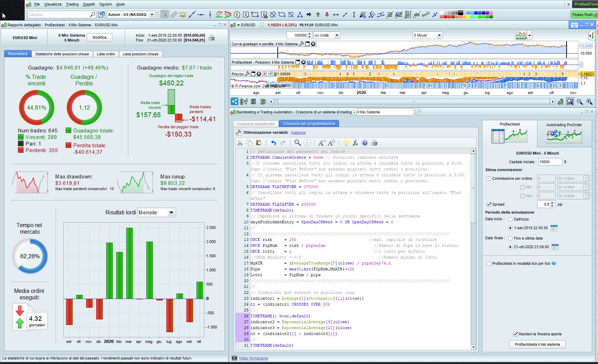Open the function library fx icon
This screenshot has width=598, height=364.
(x=355, y=143)
